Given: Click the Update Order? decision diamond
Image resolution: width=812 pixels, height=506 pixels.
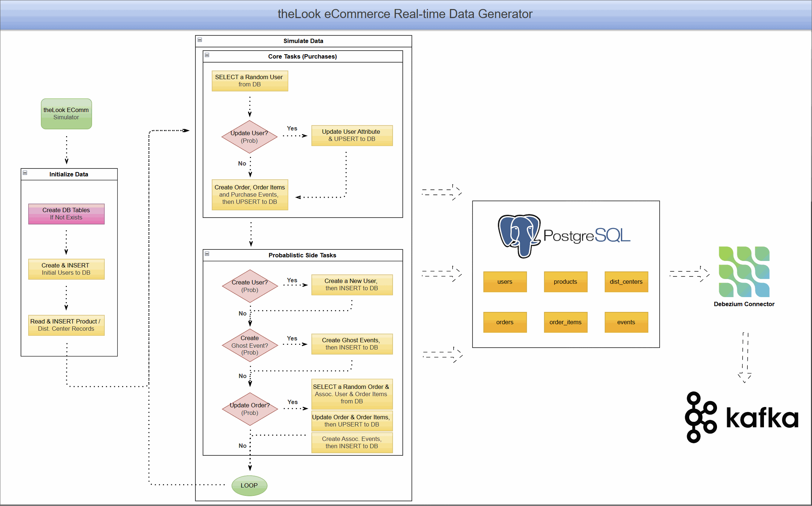Looking at the screenshot, I should 249,408.
